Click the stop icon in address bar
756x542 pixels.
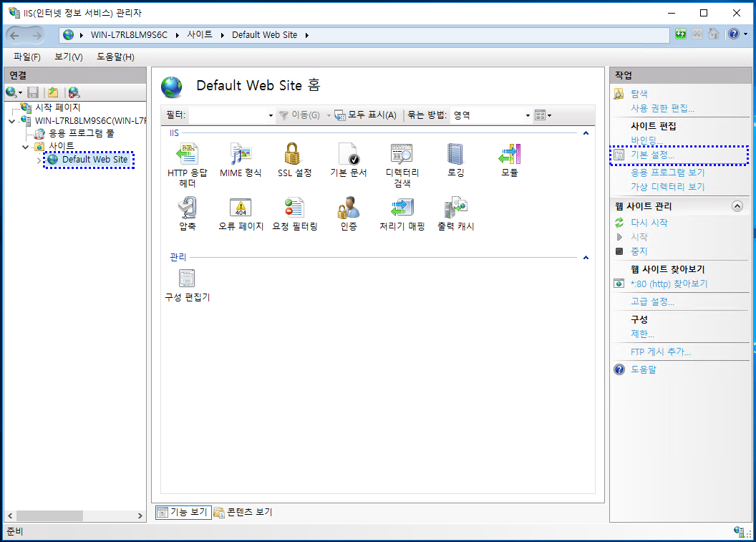[697, 34]
